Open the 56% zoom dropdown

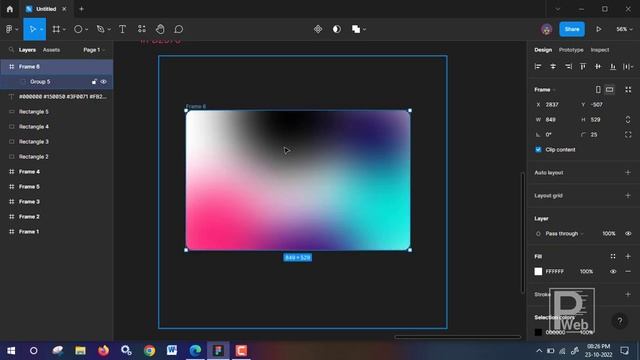coord(624,29)
